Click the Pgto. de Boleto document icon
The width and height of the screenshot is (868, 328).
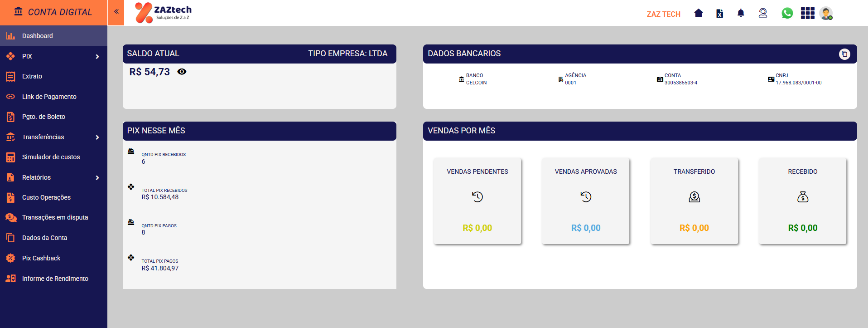(10, 117)
